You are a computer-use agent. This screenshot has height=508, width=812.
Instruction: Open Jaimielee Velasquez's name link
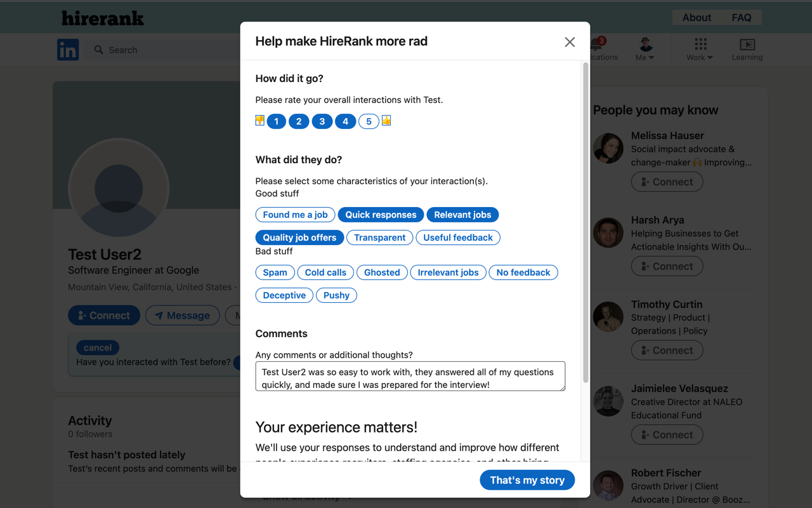tap(679, 389)
